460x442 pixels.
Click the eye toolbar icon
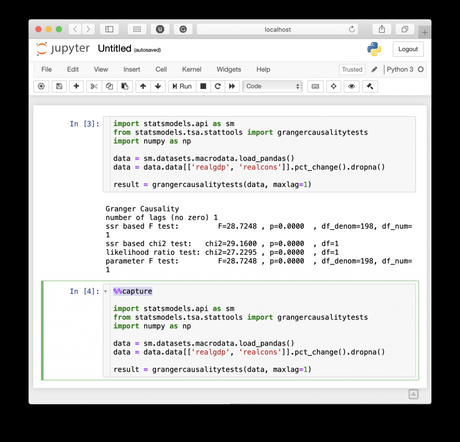[x=351, y=86]
